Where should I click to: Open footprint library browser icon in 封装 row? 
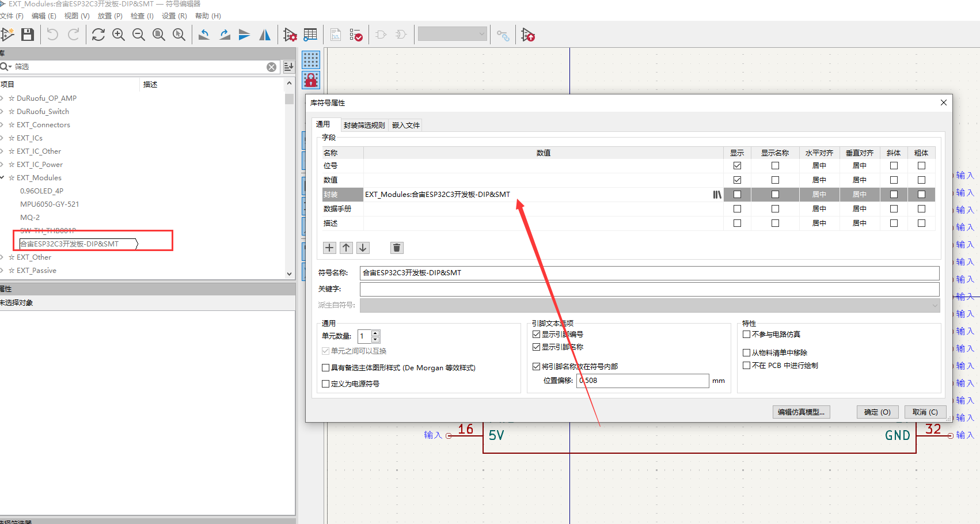[x=717, y=195]
